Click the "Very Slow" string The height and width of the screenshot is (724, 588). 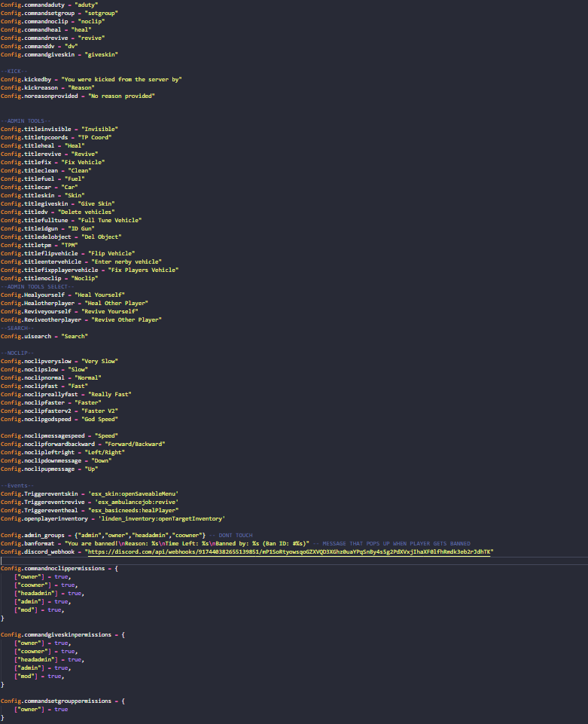pos(99,362)
